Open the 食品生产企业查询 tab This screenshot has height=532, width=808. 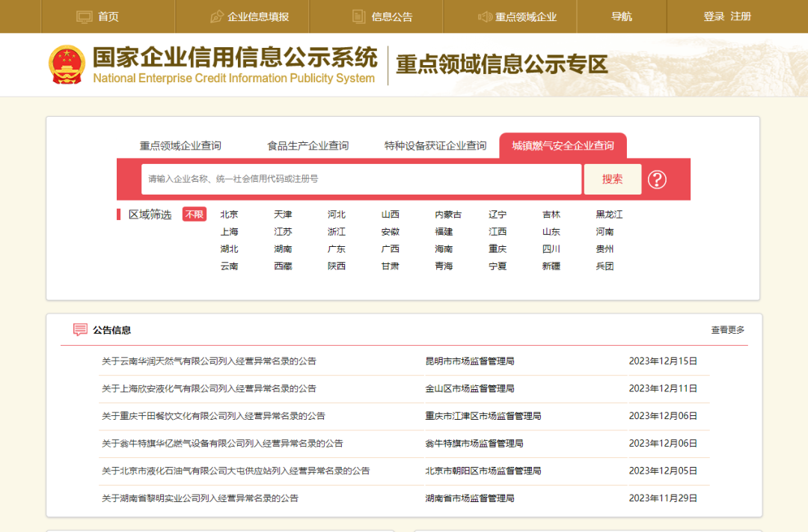point(307,146)
